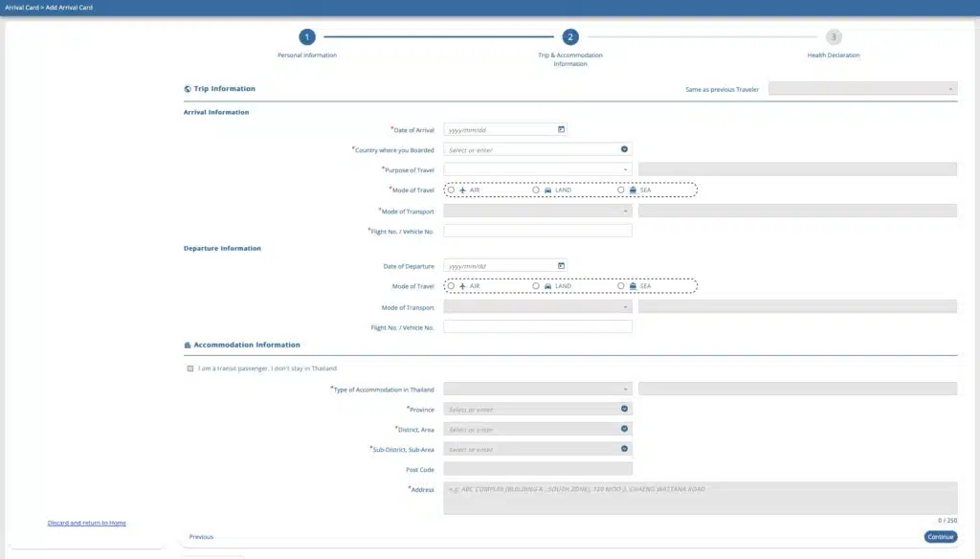Click the District, Area arrow icon
This screenshot has height=559, width=980.
click(x=624, y=429)
